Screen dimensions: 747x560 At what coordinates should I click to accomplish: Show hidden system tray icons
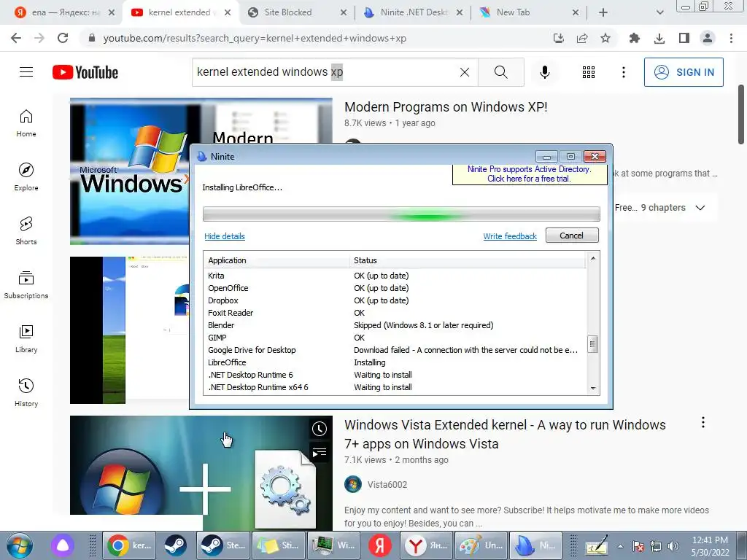pyautogui.click(x=620, y=546)
